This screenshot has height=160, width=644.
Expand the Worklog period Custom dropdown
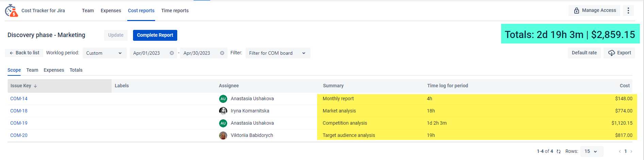click(x=104, y=53)
